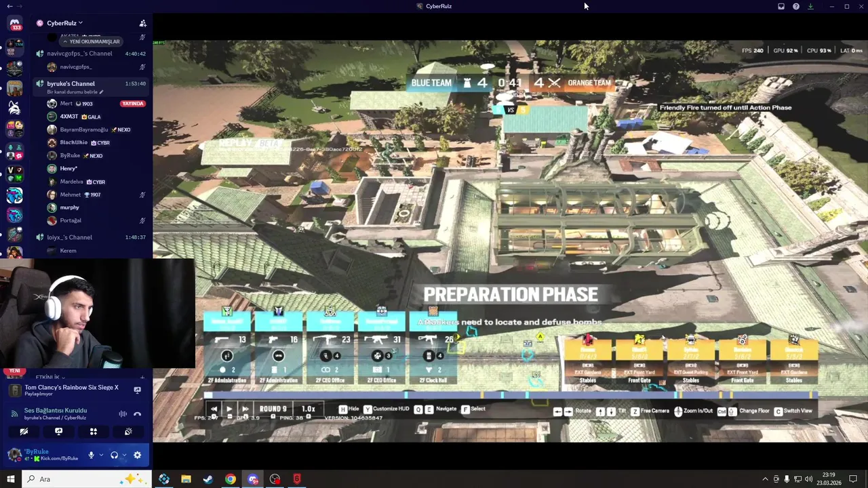868x488 pixels.
Task: Click the Ara taskbar search field
Action: pos(86,479)
